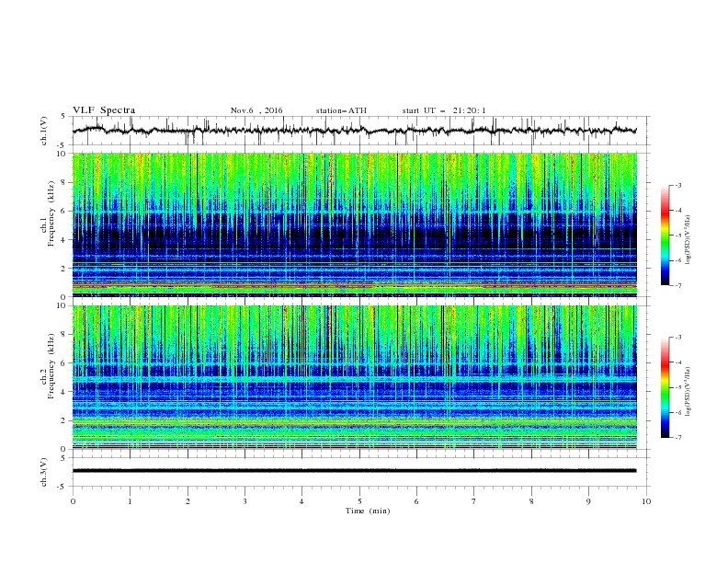Click the "10" kHz tick on ch.1 frequency axis
This screenshot has height=563, width=728.
tap(62, 154)
